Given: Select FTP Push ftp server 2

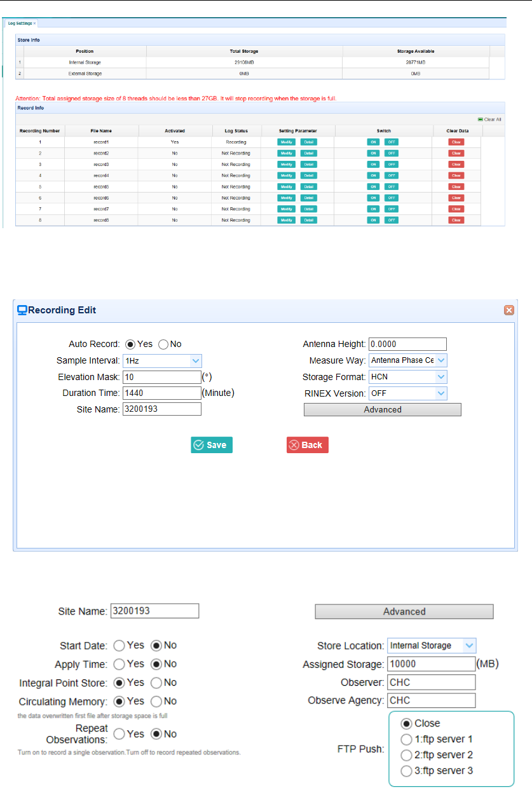Looking at the screenshot, I should coord(407,755).
